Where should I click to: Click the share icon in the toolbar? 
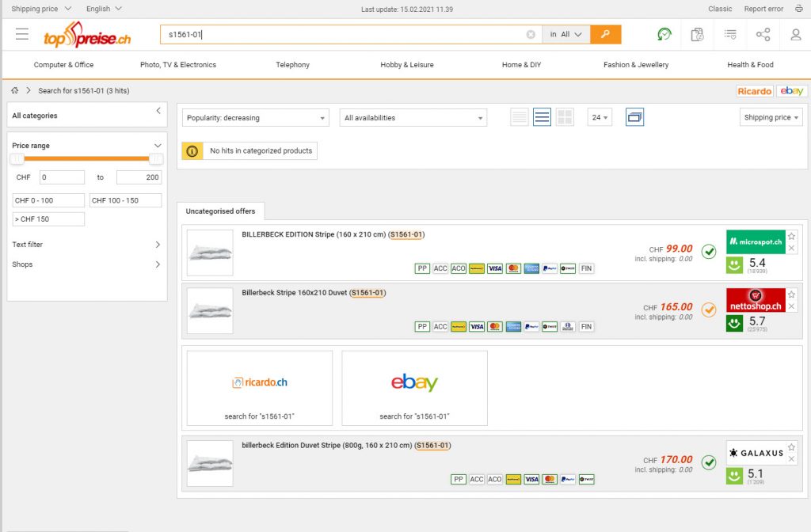(763, 34)
